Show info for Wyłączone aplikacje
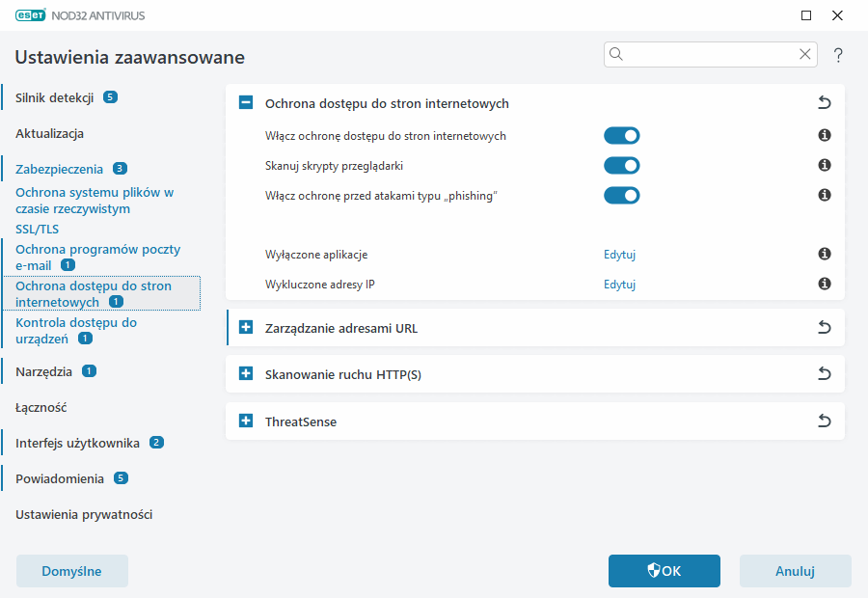Image resolution: width=868 pixels, height=598 pixels. [825, 255]
